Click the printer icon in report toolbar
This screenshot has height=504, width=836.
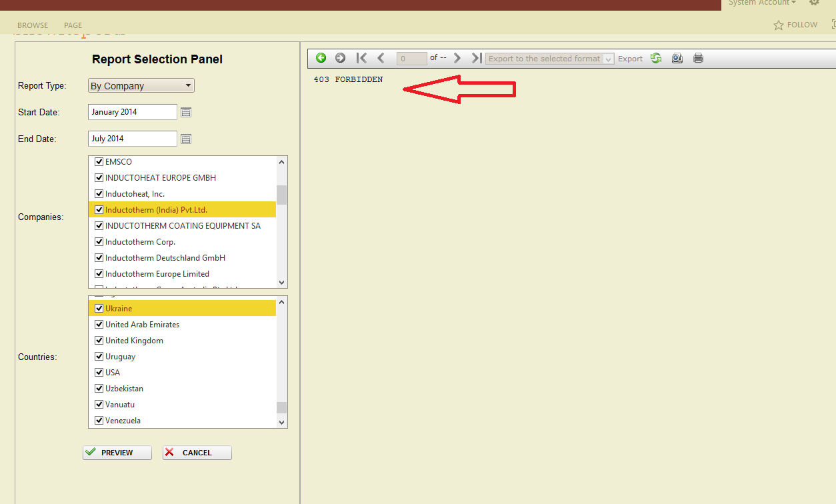(x=698, y=58)
